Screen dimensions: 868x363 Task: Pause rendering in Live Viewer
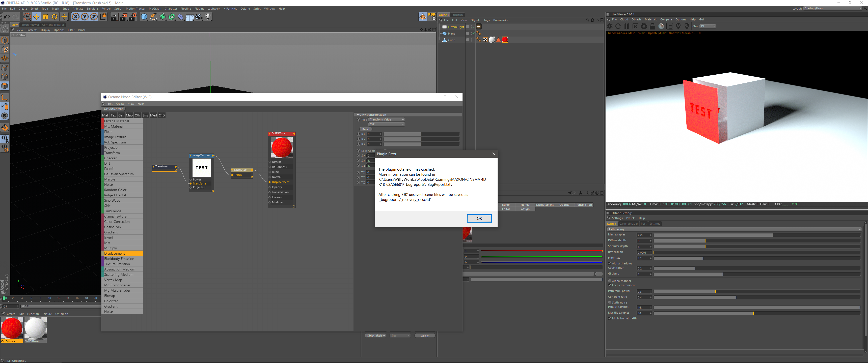[627, 26]
